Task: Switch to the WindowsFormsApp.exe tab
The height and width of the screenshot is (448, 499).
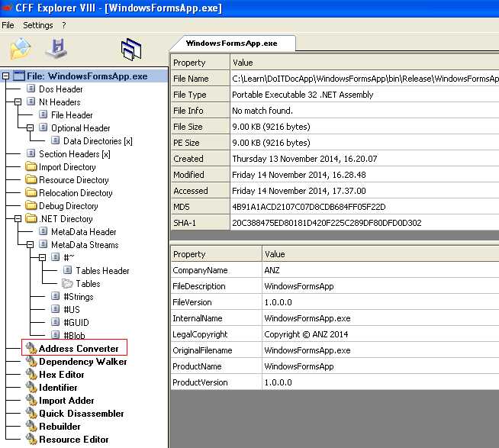Action: pyautogui.click(x=232, y=44)
